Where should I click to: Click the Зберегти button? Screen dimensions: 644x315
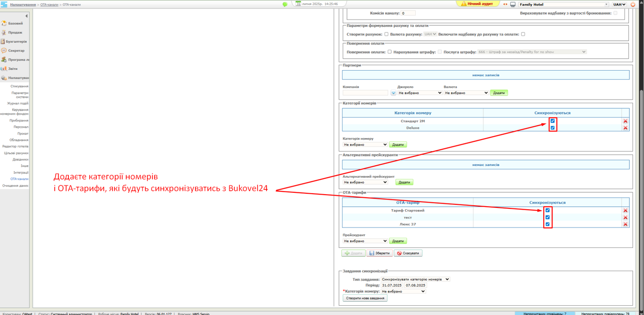[x=380, y=252]
